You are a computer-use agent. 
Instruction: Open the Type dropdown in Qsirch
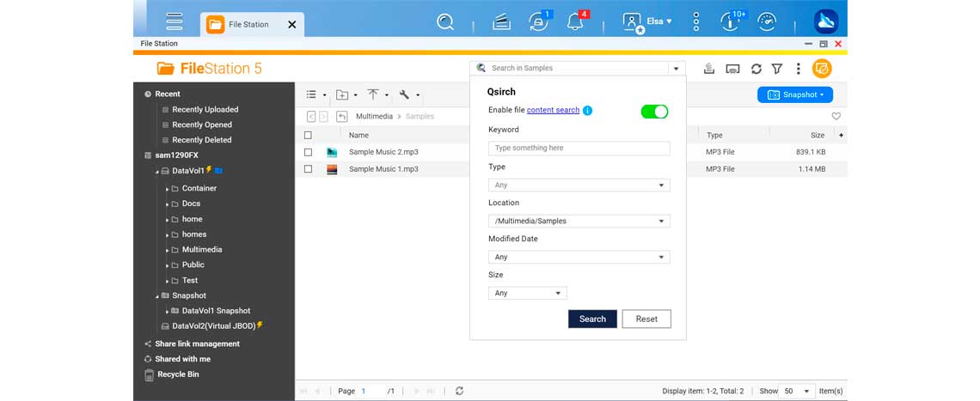579,185
